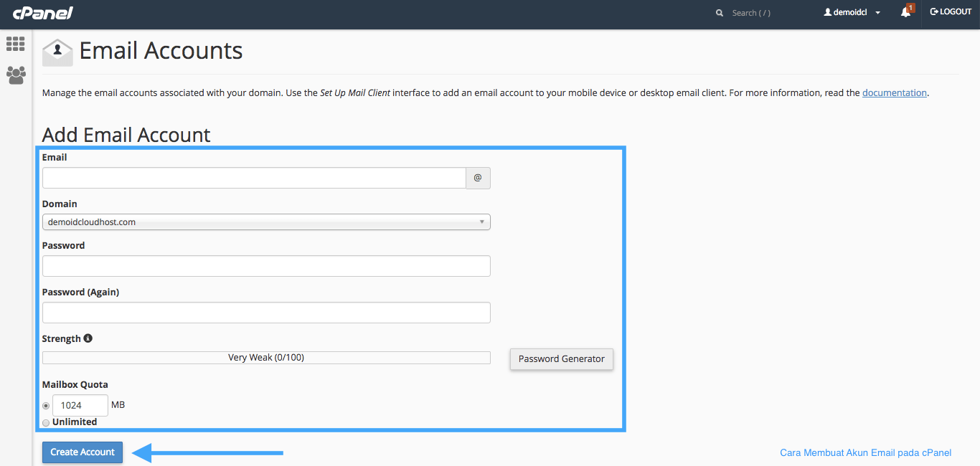Viewport: 980px width, 466px height.
Task: Open the user manager sidebar icon
Action: (x=15, y=75)
